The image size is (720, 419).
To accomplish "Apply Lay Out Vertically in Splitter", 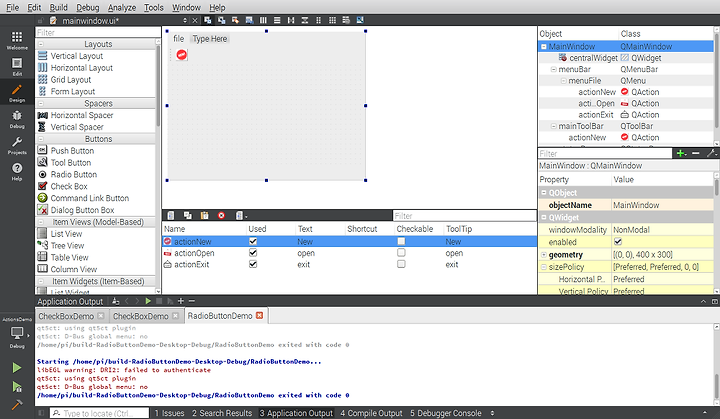I will coord(304,20).
